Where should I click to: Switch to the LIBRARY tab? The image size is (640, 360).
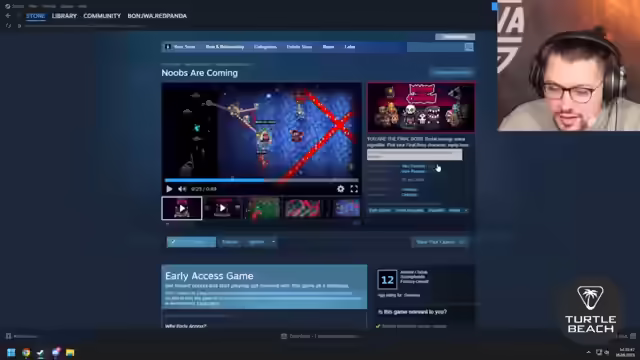click(x=64, y=16)
